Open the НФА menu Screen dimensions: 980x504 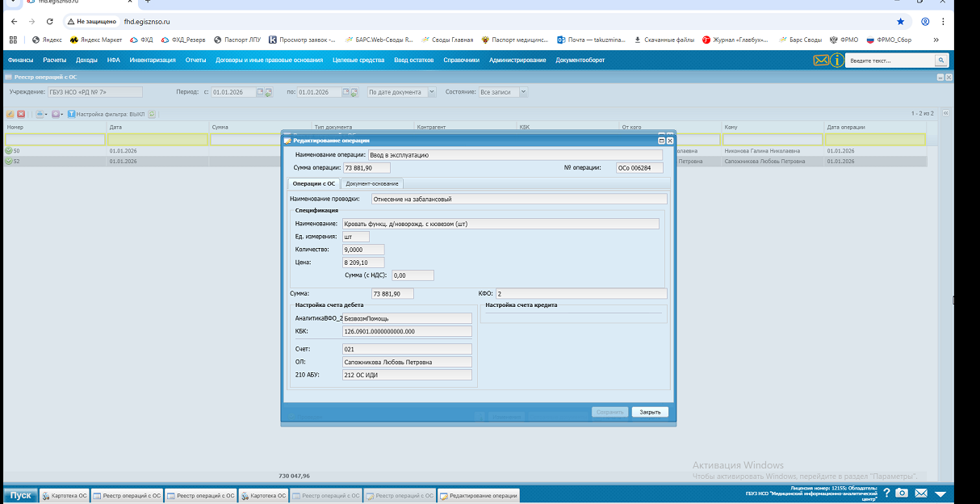114,60
